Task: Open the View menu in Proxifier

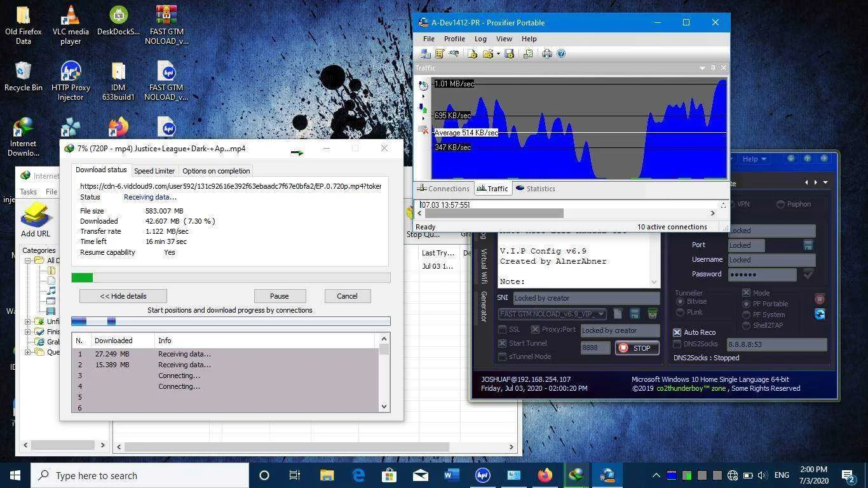Action: tap(504, 39)
